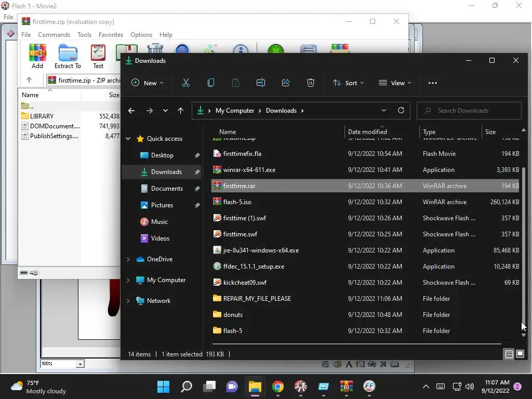Viewport: 532px width, 399px height.
Task: Expand My Computer tree node
Action: tap(128, 280)
